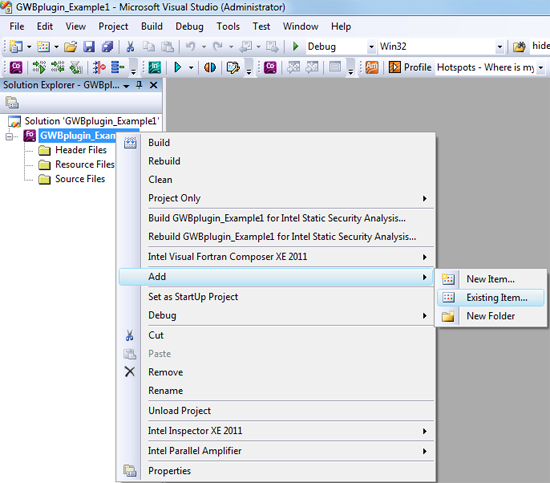The height and width of the screenshot is (483, 550).
Task: Open the Build menu in menu bar
Action: (x=152, y=27)
